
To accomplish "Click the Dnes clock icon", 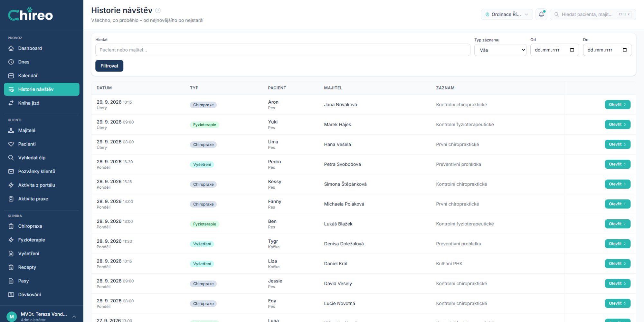I will tap(11, 62).
